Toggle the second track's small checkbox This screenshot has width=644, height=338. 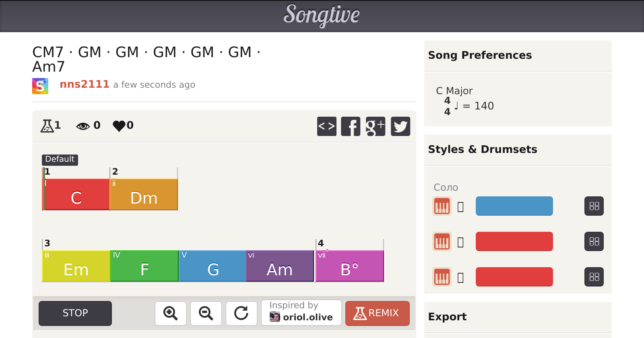click(x=461, y=242)
